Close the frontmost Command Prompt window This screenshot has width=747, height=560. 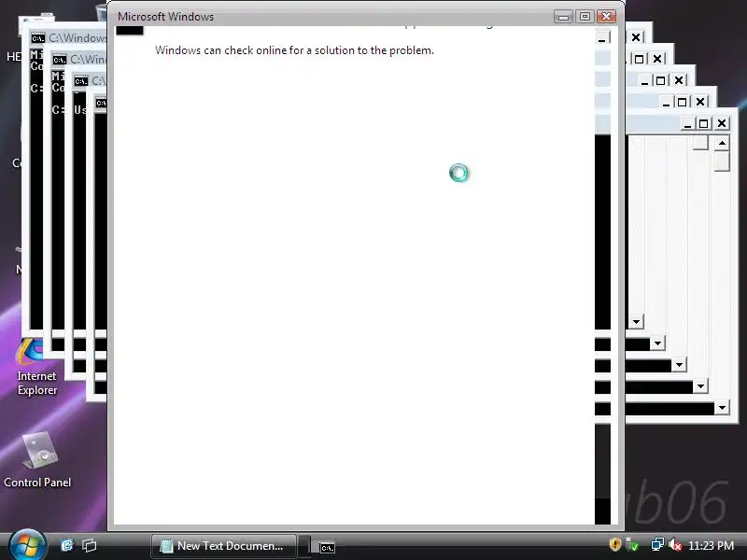[x=722, y=123]
